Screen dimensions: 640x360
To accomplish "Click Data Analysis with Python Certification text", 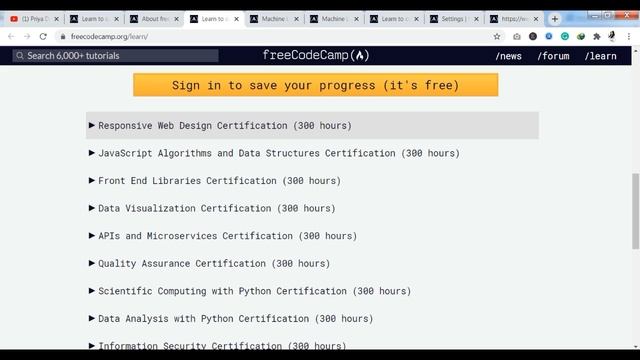I will 236,318.
